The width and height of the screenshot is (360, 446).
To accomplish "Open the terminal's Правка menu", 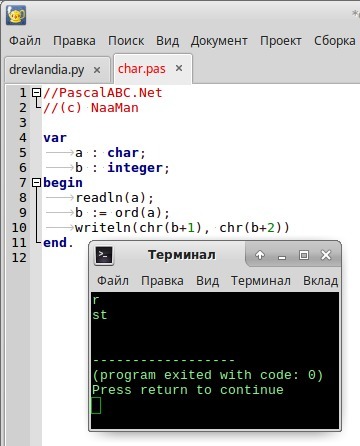I will tap(162, 281).
